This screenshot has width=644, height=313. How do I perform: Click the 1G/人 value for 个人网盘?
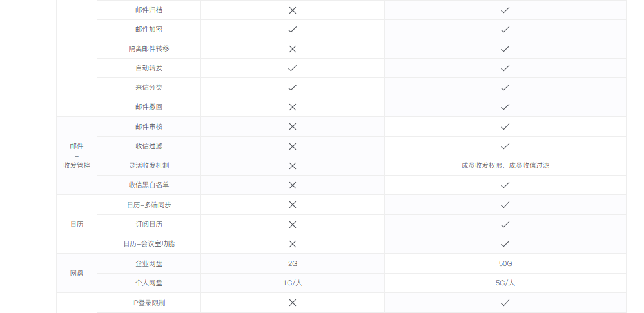pyautogui.click(x=293, y=283)
